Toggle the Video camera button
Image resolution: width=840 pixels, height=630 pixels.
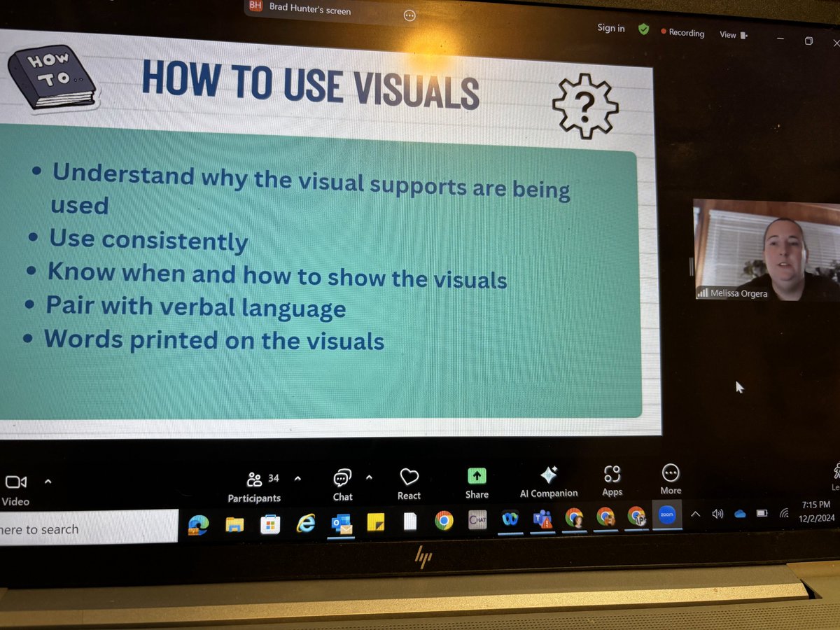15,489
